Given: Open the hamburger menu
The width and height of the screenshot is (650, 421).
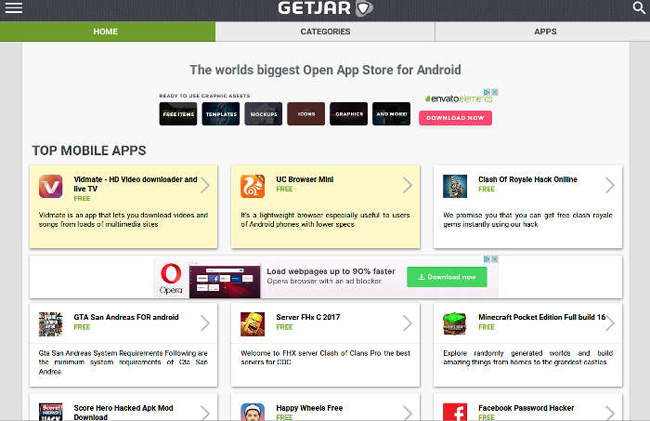Looking at the screenshot, I should click(x=13, y=8).
